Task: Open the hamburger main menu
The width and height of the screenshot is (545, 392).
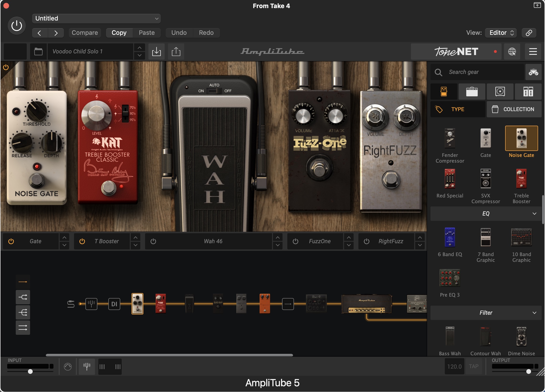Action: (533, 52)
